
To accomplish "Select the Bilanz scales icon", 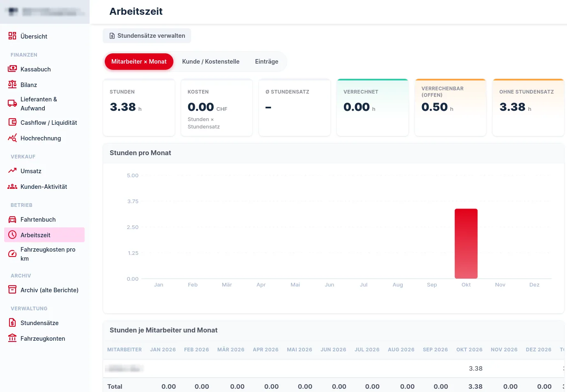I will coord(12,85).
